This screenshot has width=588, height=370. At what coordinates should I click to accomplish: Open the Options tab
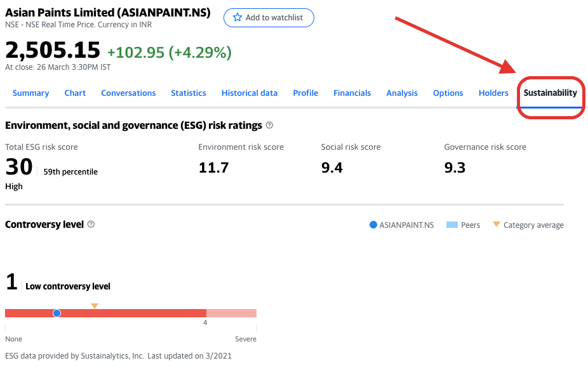click(448, 93)
